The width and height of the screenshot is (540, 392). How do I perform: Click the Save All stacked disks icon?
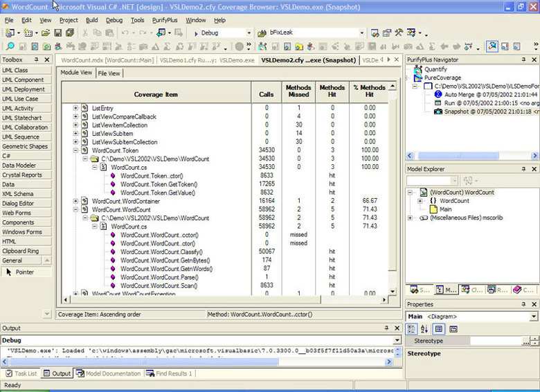[70, 33]
